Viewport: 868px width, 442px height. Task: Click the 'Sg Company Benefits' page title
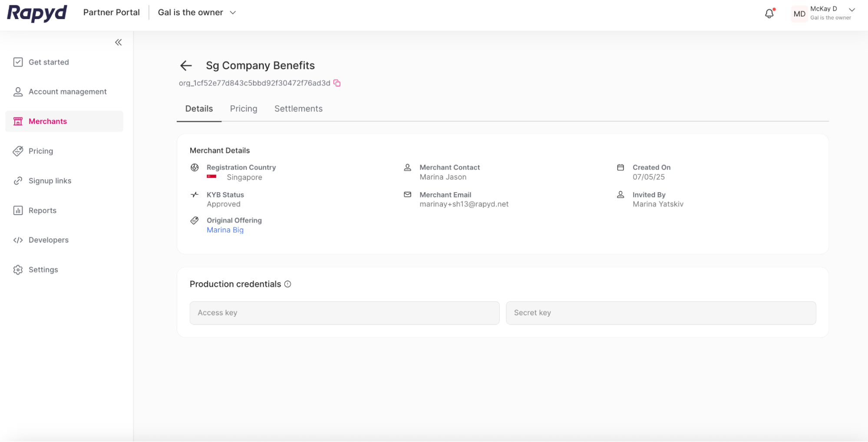tap(260, 65)
